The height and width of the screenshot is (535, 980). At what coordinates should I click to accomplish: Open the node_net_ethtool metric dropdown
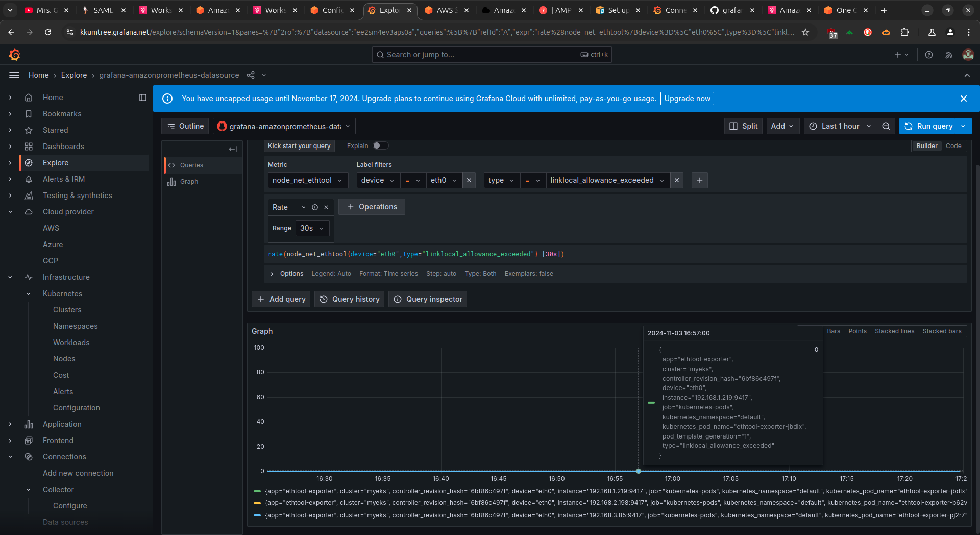coord(308,180)
